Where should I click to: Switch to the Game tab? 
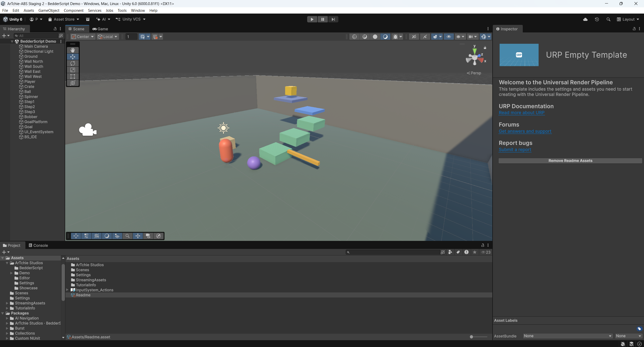pos(100,29)
